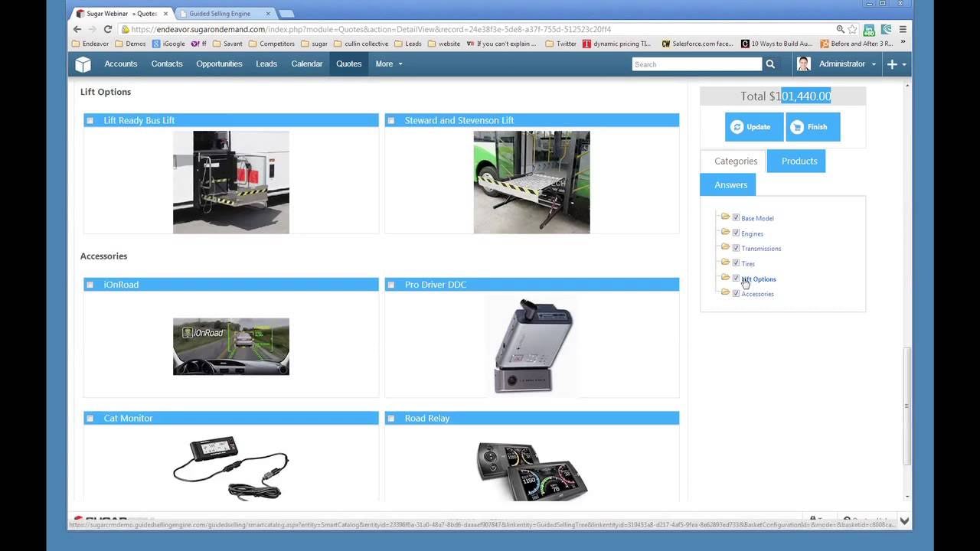Click the browser reload icon
980x551 pixels.
pyautogui.click(x=108, y=29)
